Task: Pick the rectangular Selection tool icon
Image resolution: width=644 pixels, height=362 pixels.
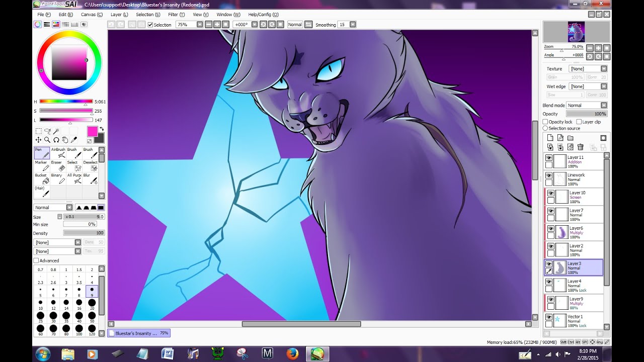Action: pos(38,131)
